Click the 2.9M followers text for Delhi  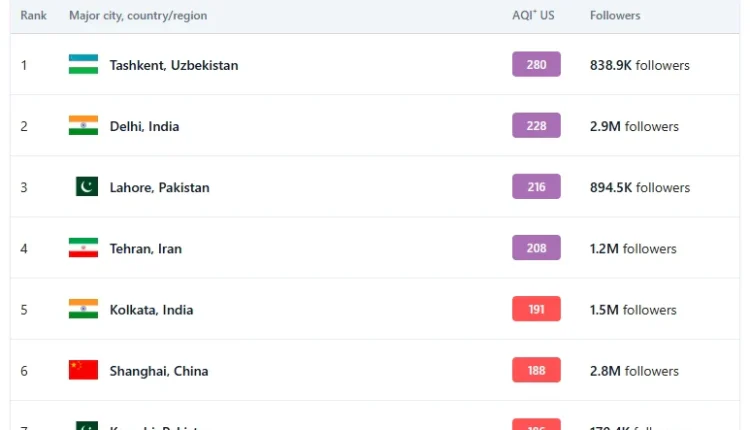[x=634, y=126]
